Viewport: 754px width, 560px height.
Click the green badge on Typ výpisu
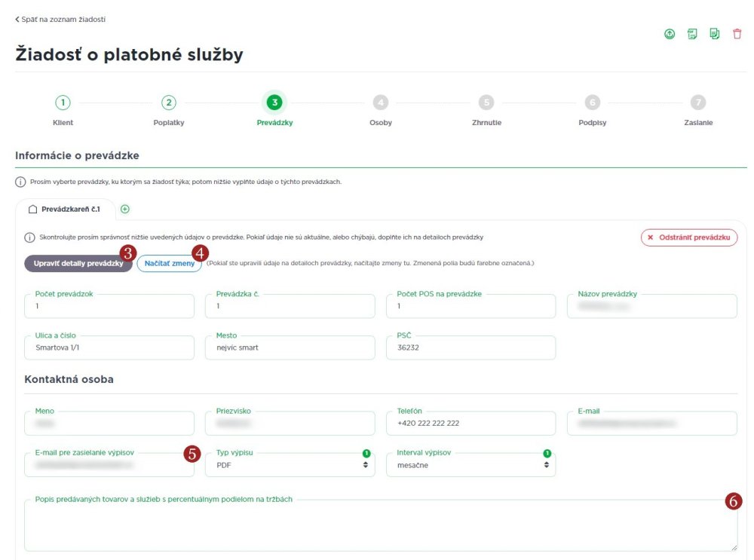pos(366,453)
